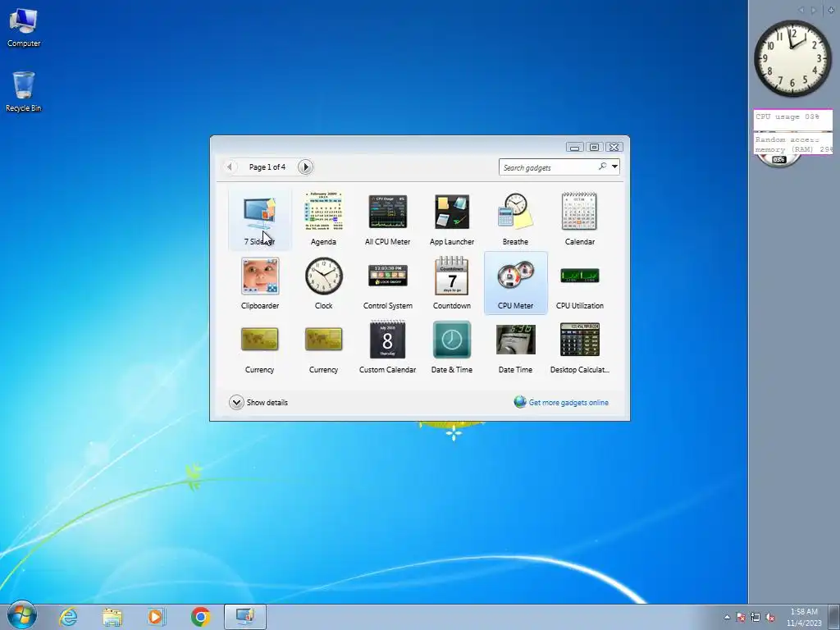
Task: Select the CPU Meter gadget
Action: (515, 283)
